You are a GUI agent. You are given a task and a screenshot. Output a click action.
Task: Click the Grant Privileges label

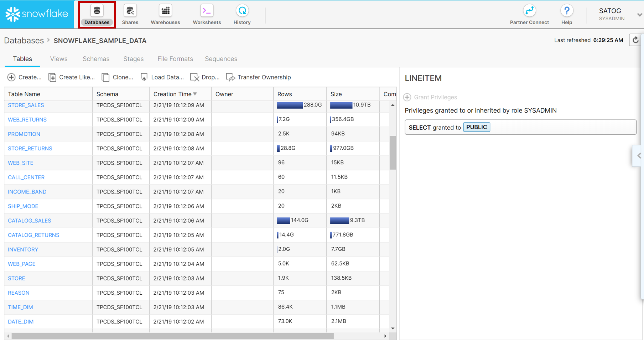[435, 97]
